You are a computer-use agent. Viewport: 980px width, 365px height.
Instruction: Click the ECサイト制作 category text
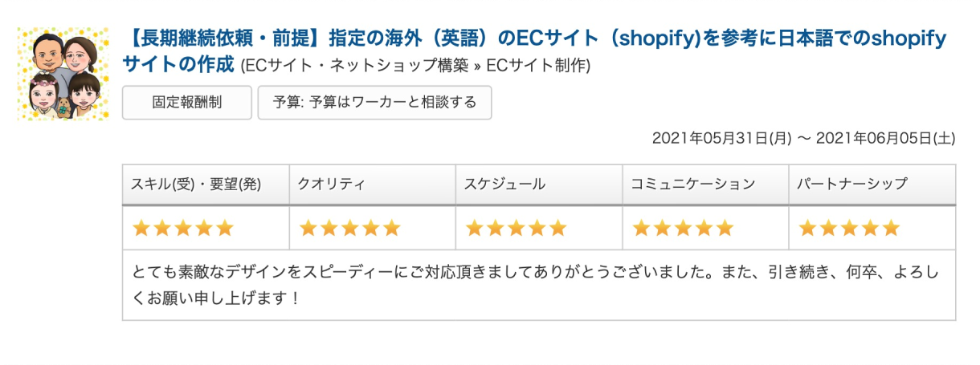[x=538, y=66]
